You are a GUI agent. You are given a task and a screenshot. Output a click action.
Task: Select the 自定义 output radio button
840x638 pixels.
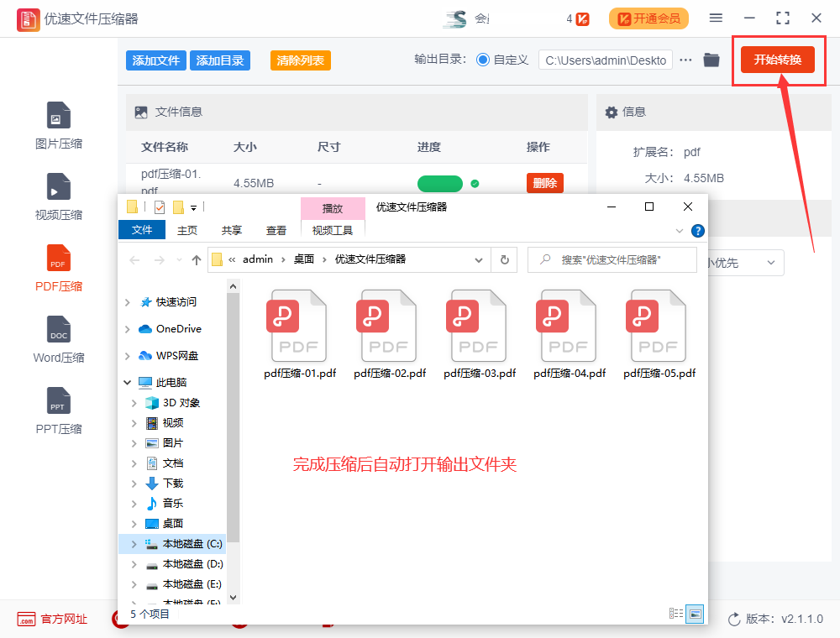point(483,60)
